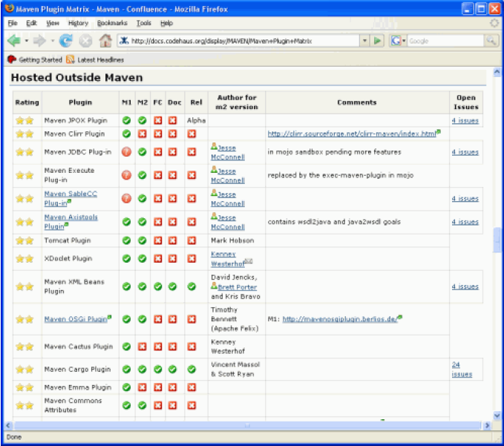Click the 'Hosted Outside Maven' heading
Viewport: 504px width, 446px height.
click(x=76, y=77)
